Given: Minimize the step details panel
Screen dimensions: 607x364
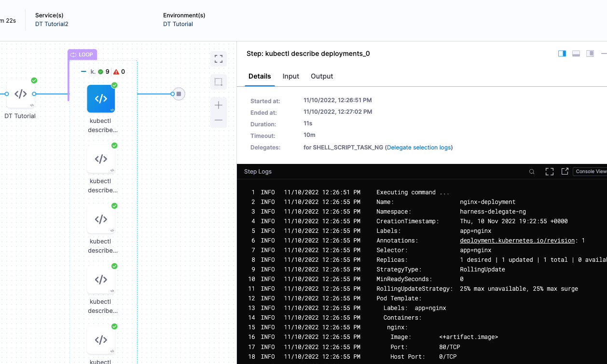Looking at the screenshot, I should pyautogui.click(x=604, y=54).
